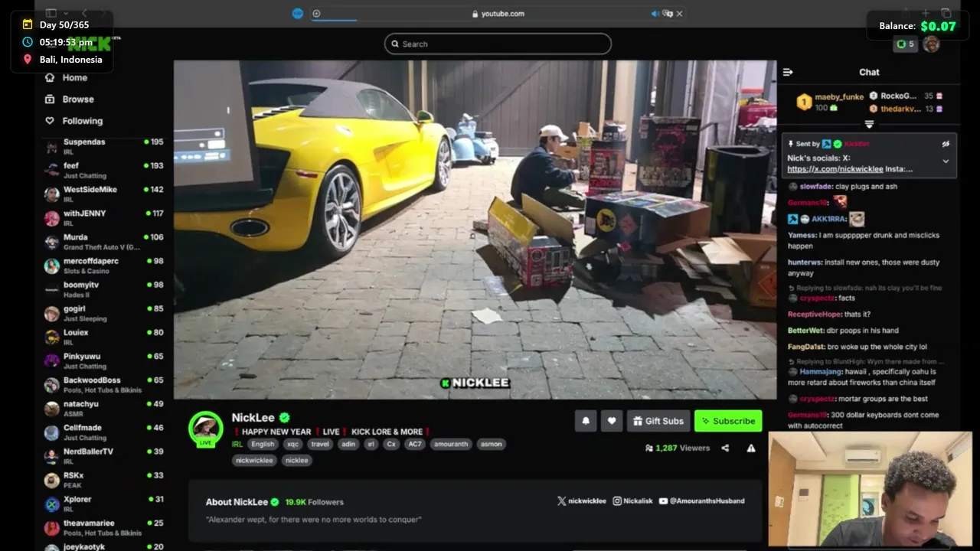Click the green icon showing 5
The height and width of the screenshot is (551, 980).
[905, 44]
